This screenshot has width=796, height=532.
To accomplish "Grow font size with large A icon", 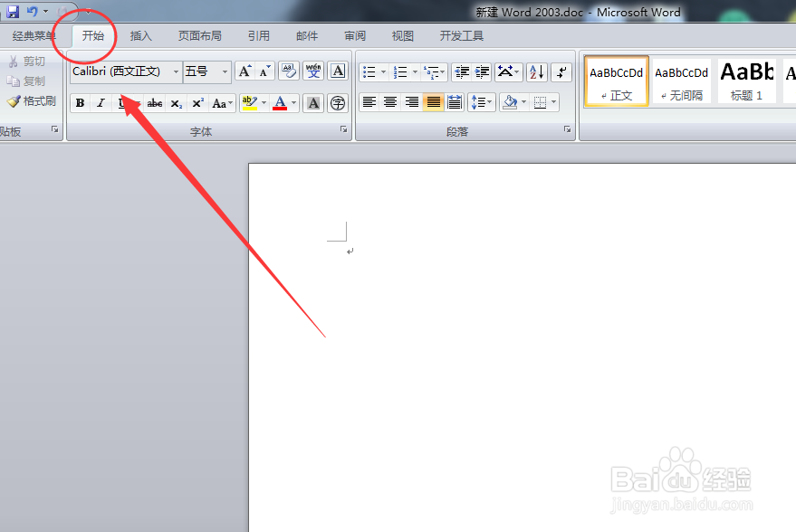I will (x=245, y=71).
